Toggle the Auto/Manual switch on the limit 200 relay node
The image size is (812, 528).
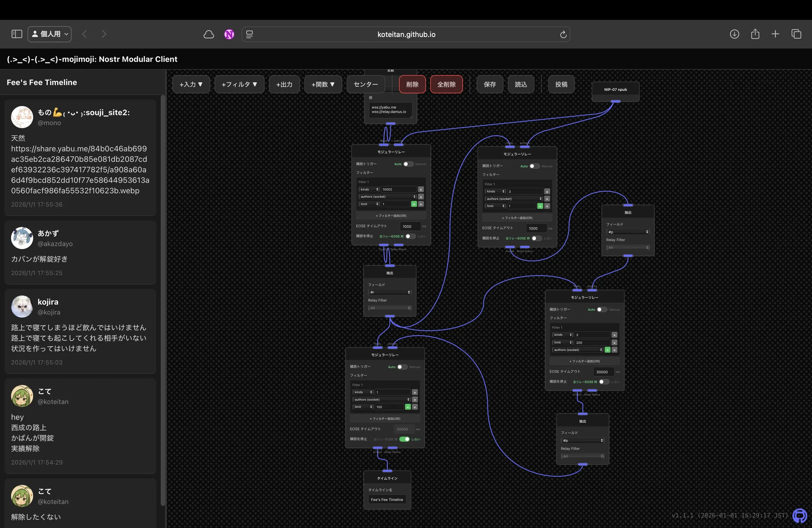(x=601, y=310)
